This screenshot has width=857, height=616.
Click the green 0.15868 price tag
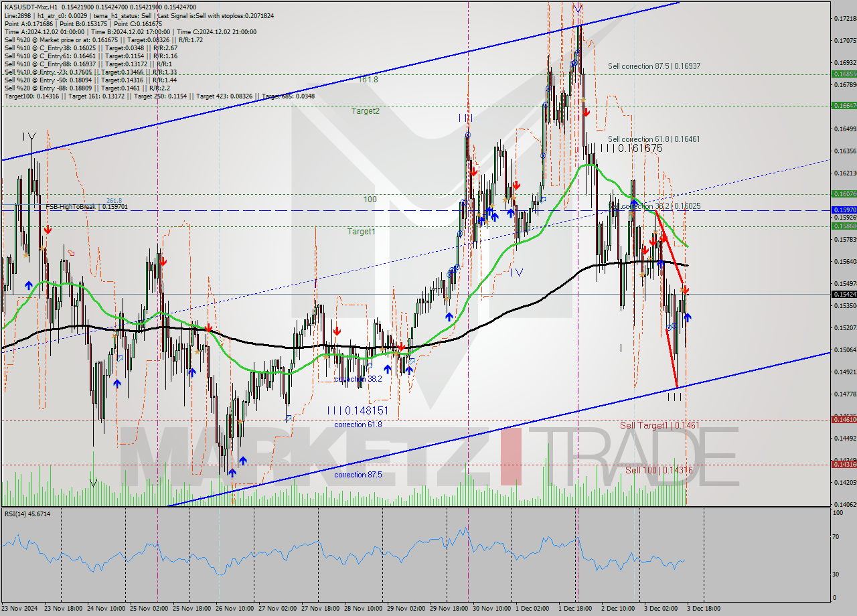point(844,226)
